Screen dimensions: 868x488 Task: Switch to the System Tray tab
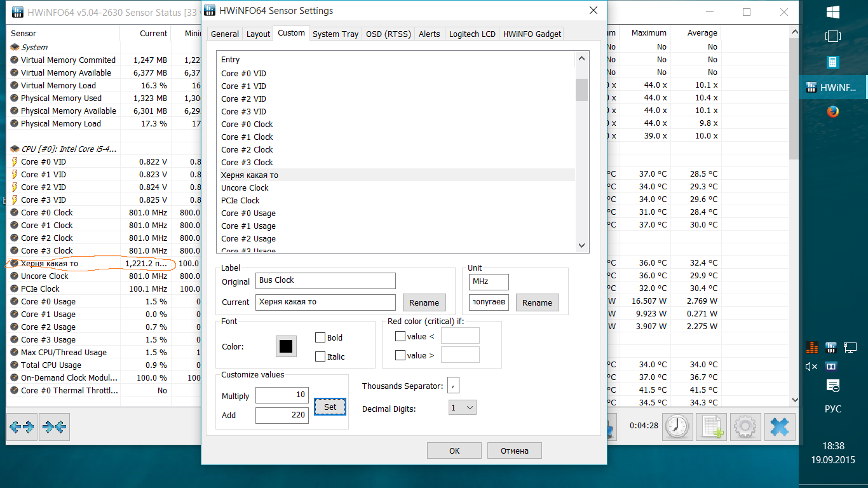(x=336, y=34)
